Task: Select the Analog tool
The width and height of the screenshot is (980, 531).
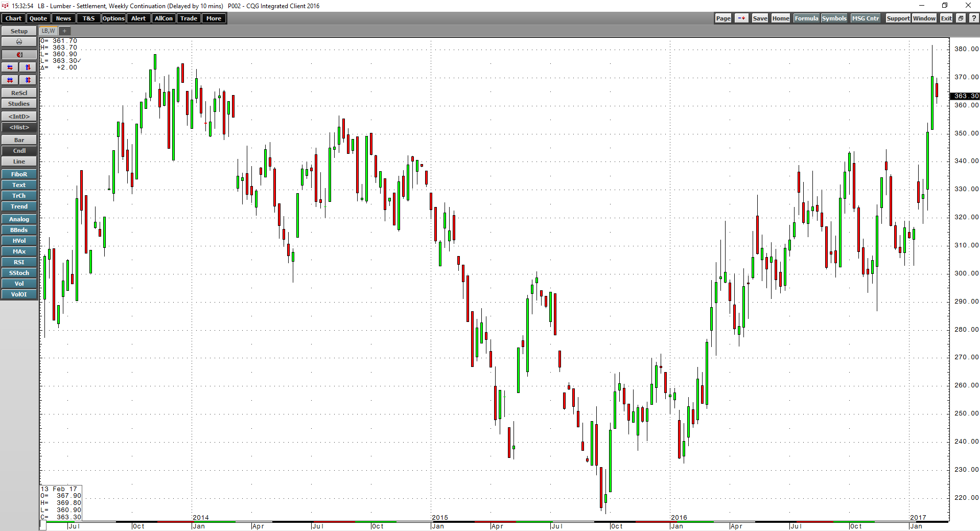Action: [19, 219]
